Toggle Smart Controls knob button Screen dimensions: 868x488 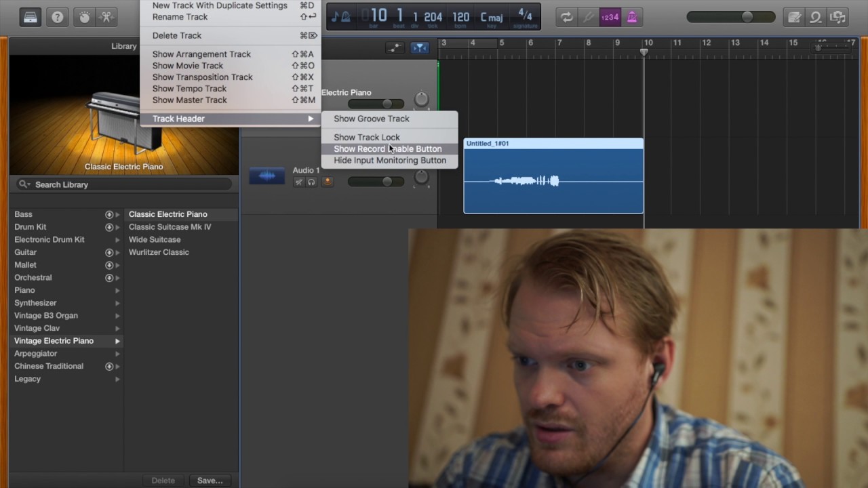point(85,17)
